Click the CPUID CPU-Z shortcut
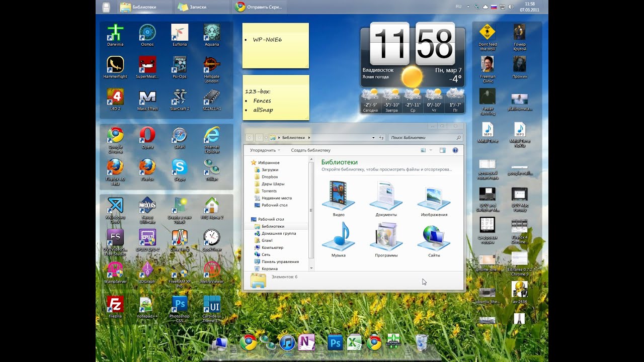 click(x=147, y=240)
